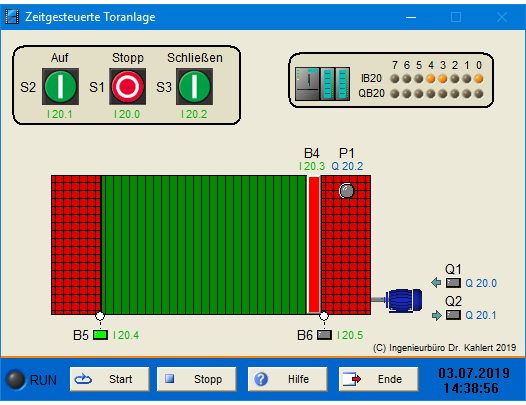Start the simulation with Start button

(110, 379)
